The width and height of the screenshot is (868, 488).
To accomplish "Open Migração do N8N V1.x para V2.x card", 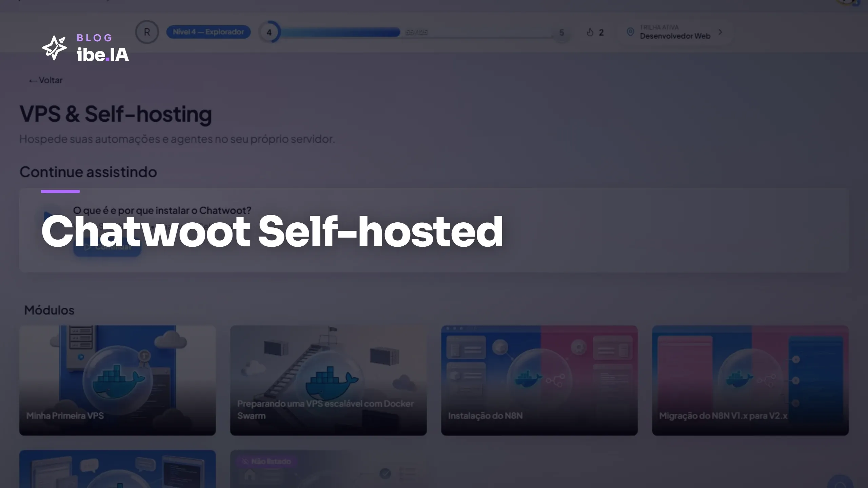I will (750, 380).
